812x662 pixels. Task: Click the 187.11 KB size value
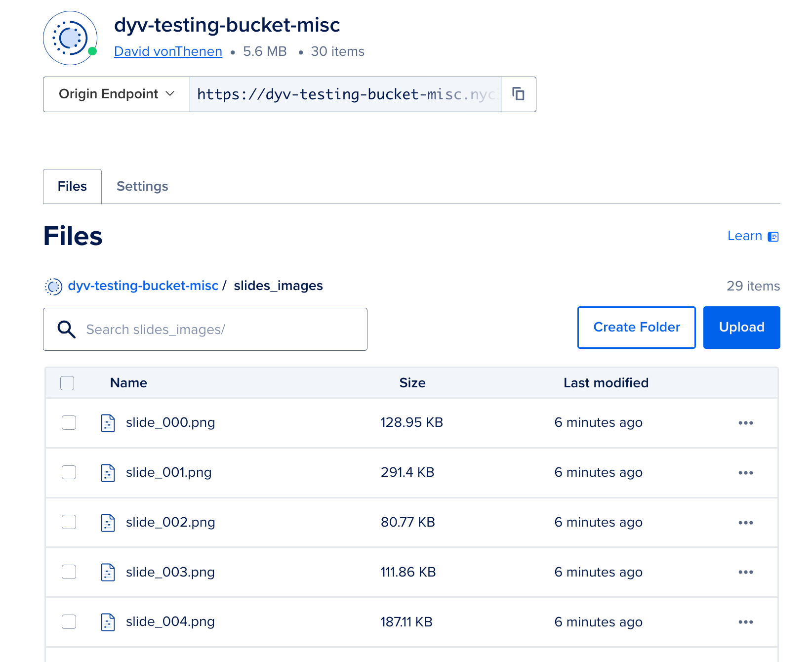coord(406,622)
